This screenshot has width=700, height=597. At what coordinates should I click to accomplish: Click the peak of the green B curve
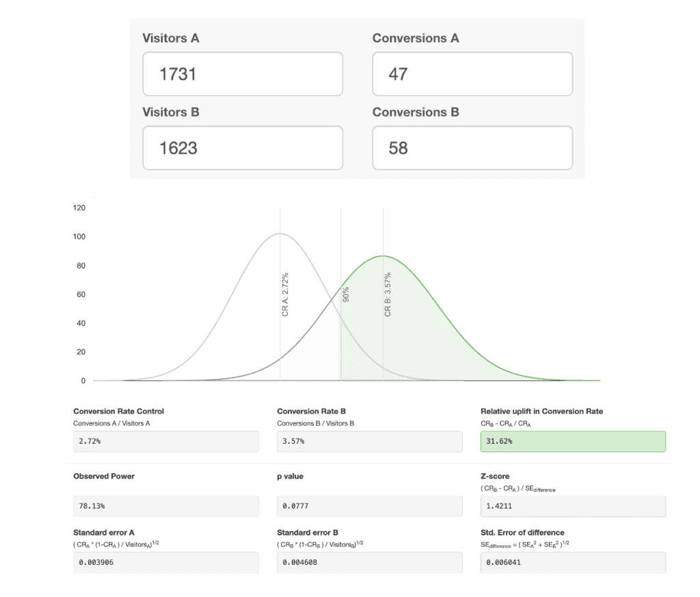383,256
